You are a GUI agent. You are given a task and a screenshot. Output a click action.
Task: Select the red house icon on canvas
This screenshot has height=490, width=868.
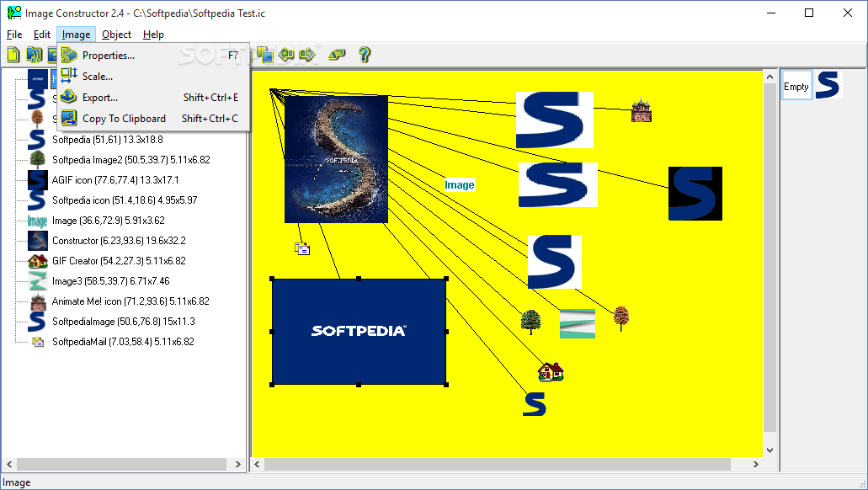[551, 371]
